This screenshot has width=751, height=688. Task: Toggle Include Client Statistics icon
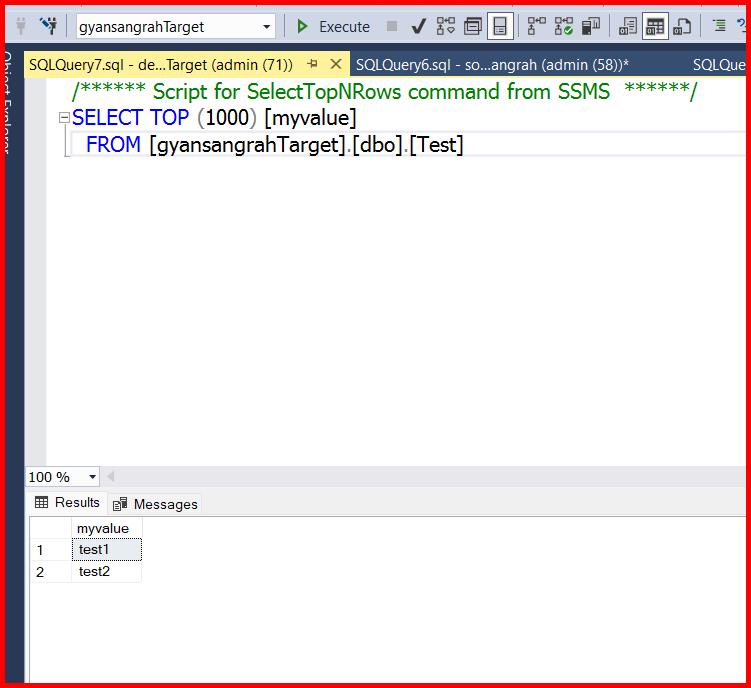coord(591,26)
